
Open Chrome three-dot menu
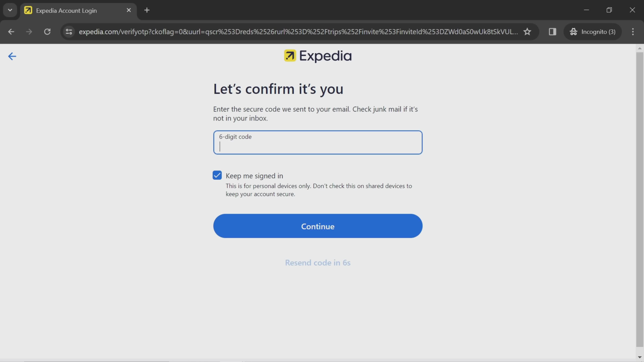click(633, 32)
